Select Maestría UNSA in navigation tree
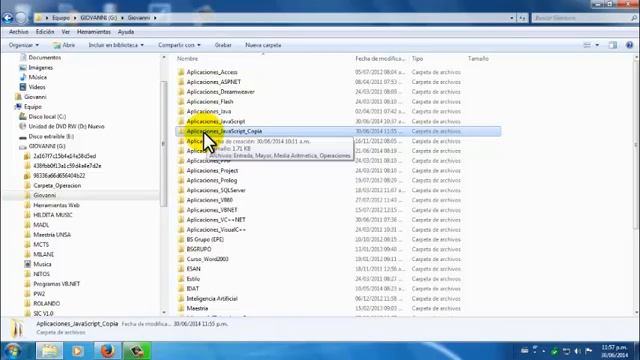 tap(52, 235)
